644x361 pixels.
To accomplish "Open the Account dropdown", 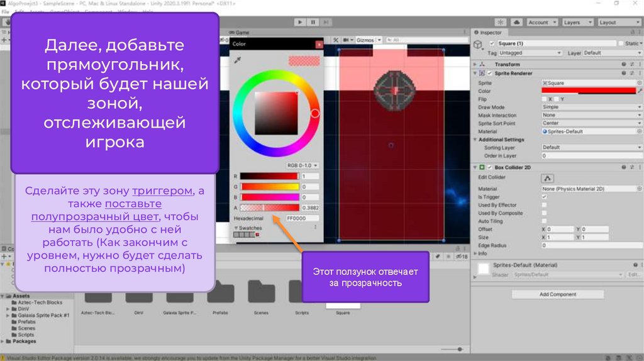I will tap(542, 22).
